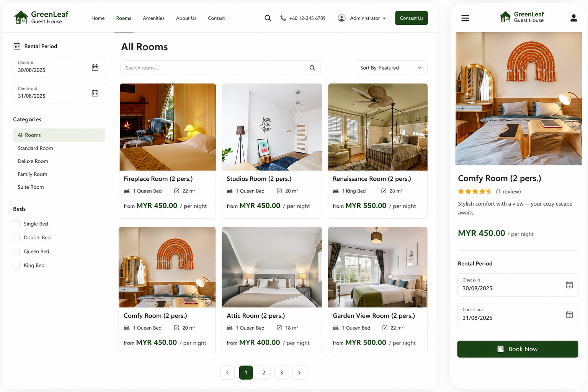Click the Contact Us button
This screenshot has width=588, height=392.
pyautogui.click(x=412, y=18)
